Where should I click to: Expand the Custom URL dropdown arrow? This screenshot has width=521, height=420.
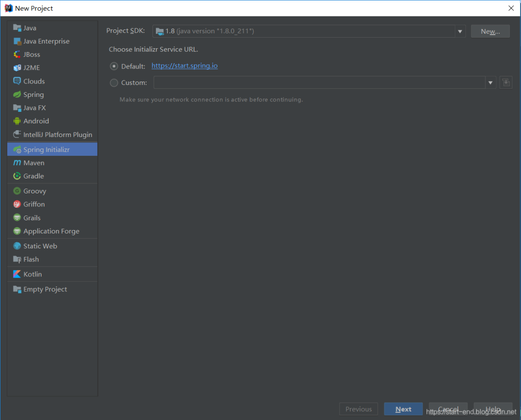[491, 82]
